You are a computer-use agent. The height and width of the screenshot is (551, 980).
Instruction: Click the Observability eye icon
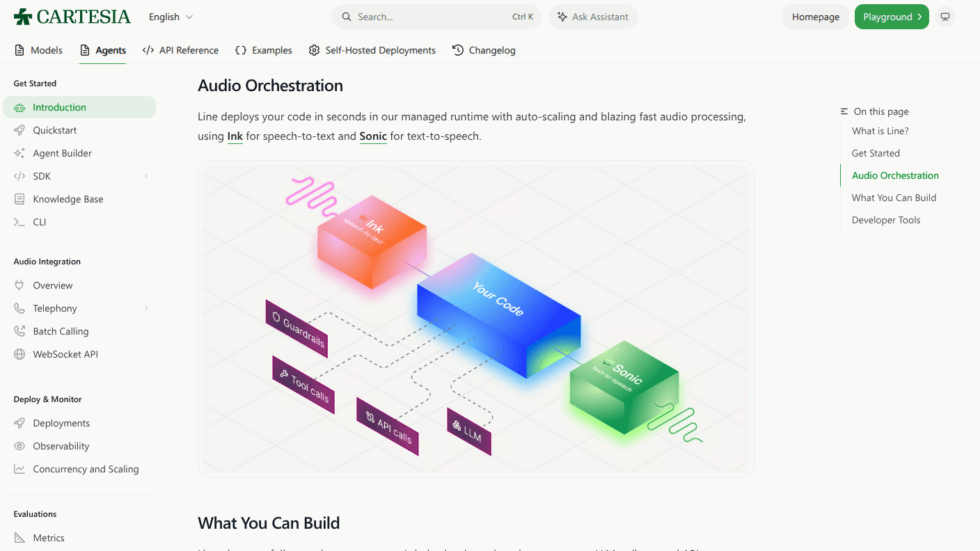click(x=19, y=446)
